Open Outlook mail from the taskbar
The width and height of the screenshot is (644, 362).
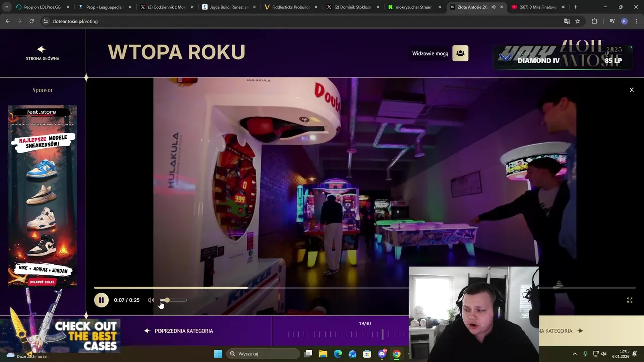(x=352, y=354)
